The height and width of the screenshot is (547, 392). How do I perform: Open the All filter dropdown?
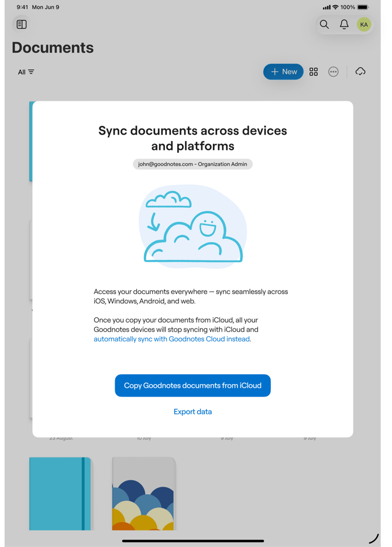(26, 72)
